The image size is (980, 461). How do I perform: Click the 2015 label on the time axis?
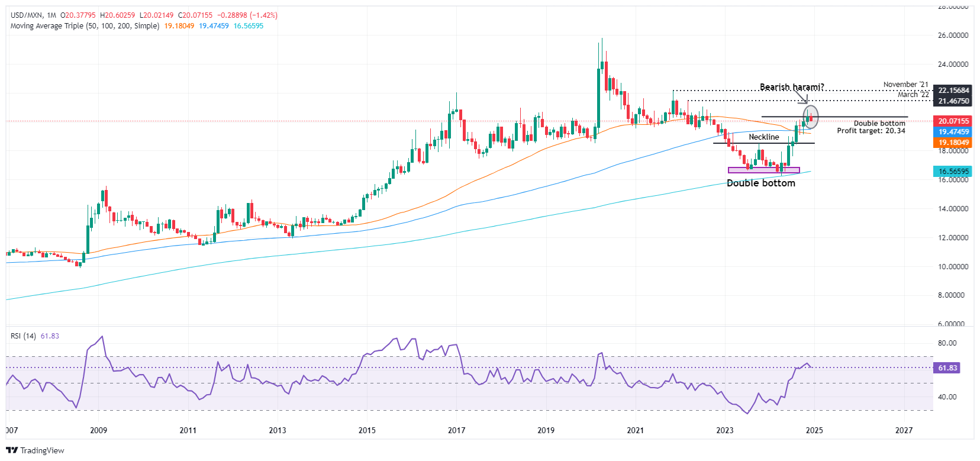(367, 430)
